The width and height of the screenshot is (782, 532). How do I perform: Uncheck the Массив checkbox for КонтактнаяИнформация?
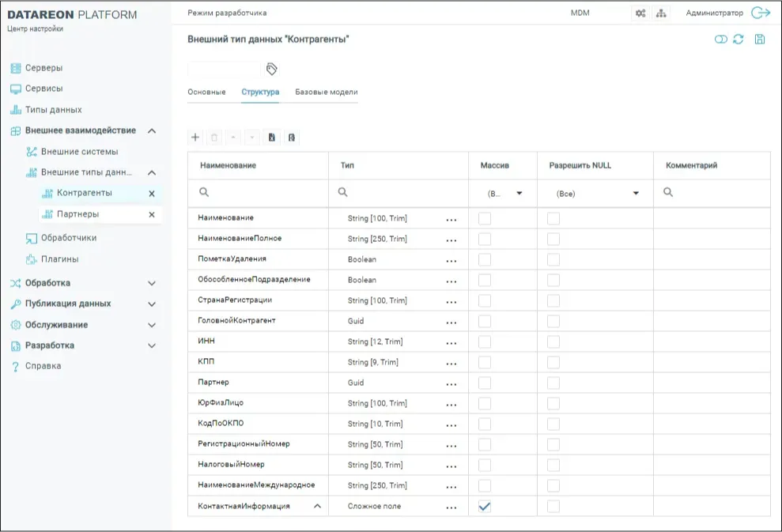pyautogui.click(x=483, y=505)
